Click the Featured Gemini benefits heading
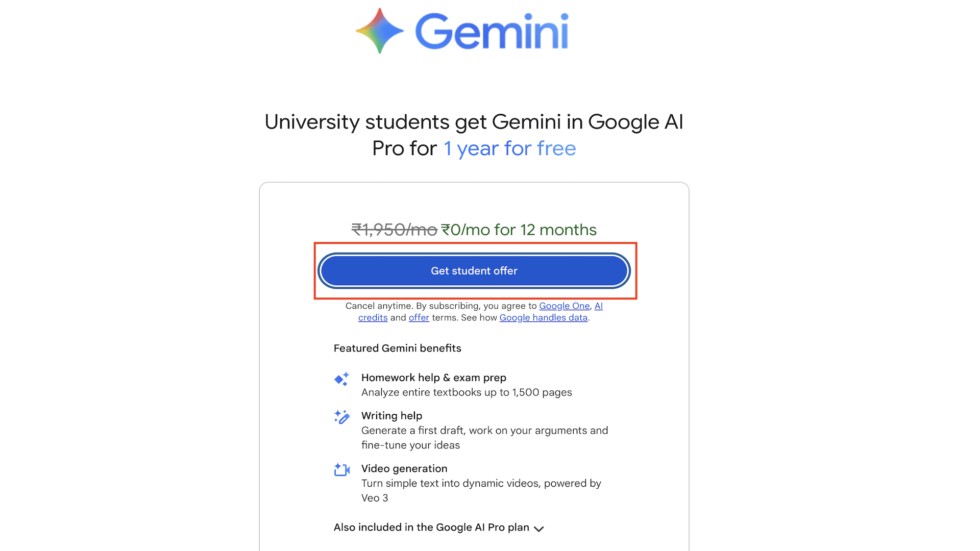The height and width of the screenshot is (551, 980). point(397,348)
